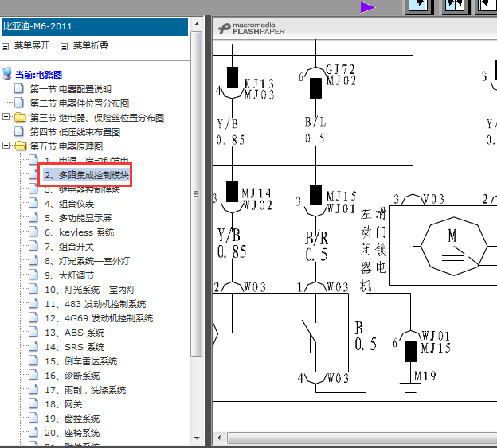Open 20、座椅系统
The height and width of the screenshot is (448, 497).
[x=72, y=433]
